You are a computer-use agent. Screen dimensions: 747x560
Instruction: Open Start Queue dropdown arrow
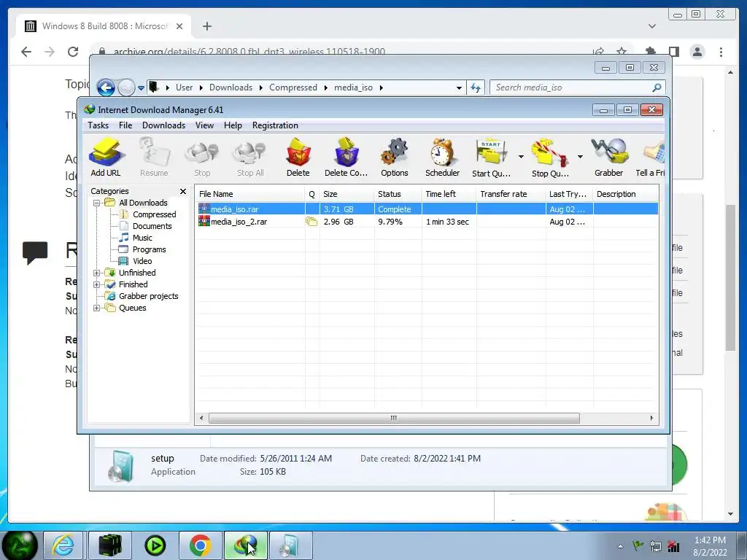pos(521,157)
